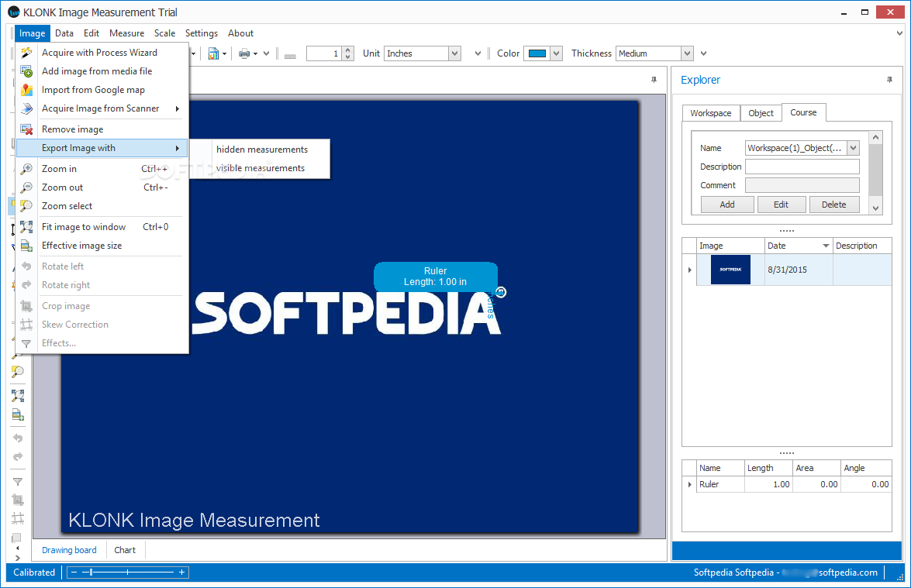Select the Drawing board tab
The image size is (911, 588).
pos(69,550)
